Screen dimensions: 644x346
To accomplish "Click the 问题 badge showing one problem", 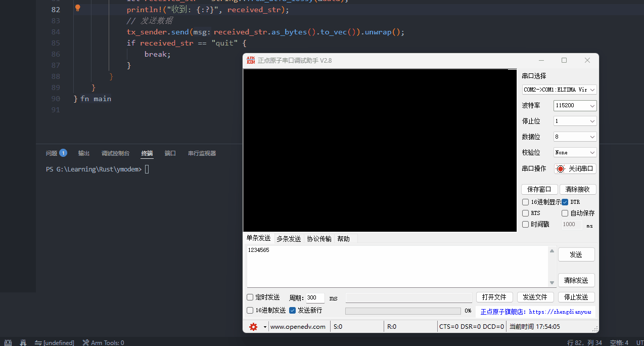I will [63, 152].
